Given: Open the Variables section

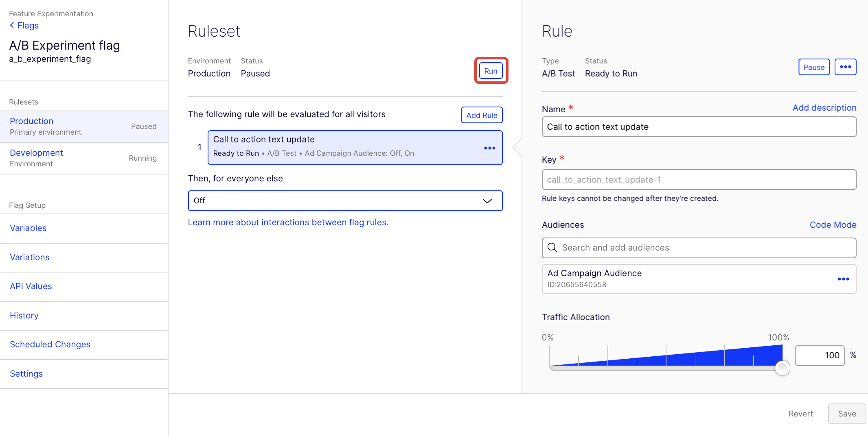Looking at the screenshot, I should tap(28, 228).
